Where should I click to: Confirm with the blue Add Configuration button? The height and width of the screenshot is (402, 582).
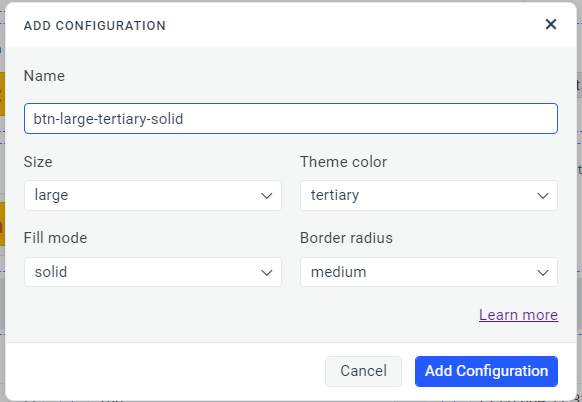click(x=486, y=371)
